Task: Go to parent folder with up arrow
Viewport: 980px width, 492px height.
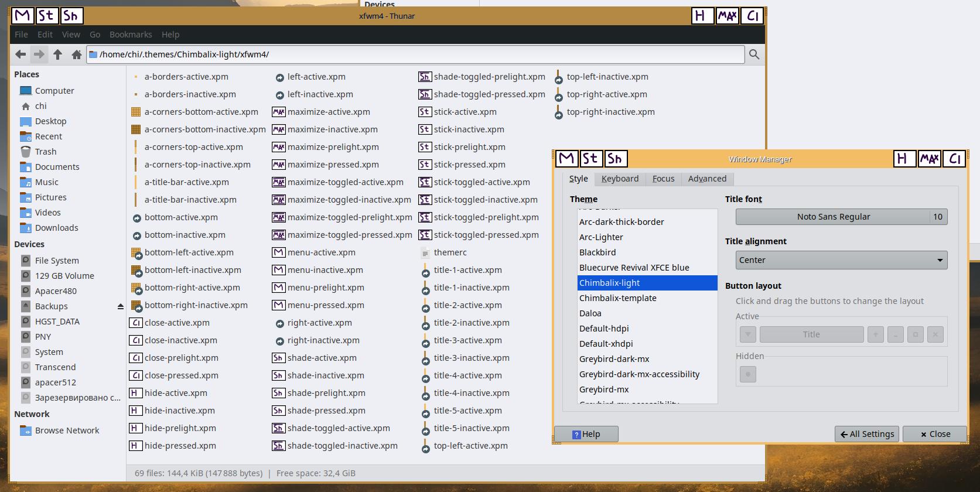Action: 57,54
